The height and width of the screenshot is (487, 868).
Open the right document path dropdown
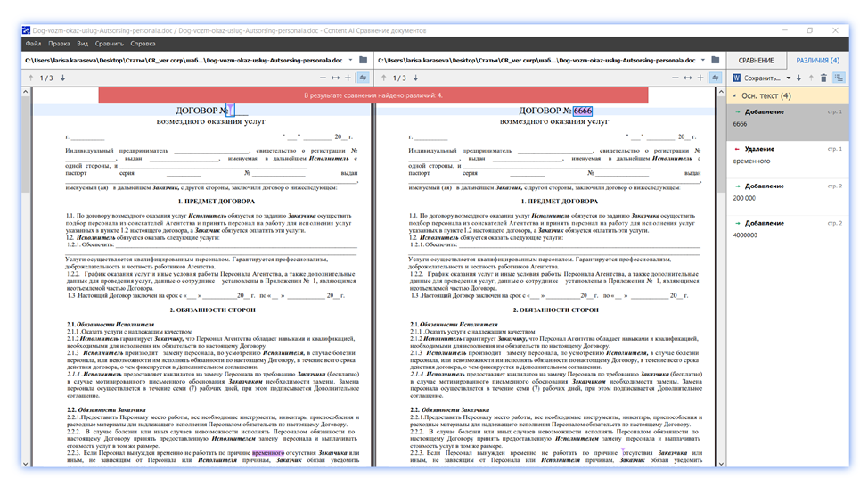coord(703,60)
